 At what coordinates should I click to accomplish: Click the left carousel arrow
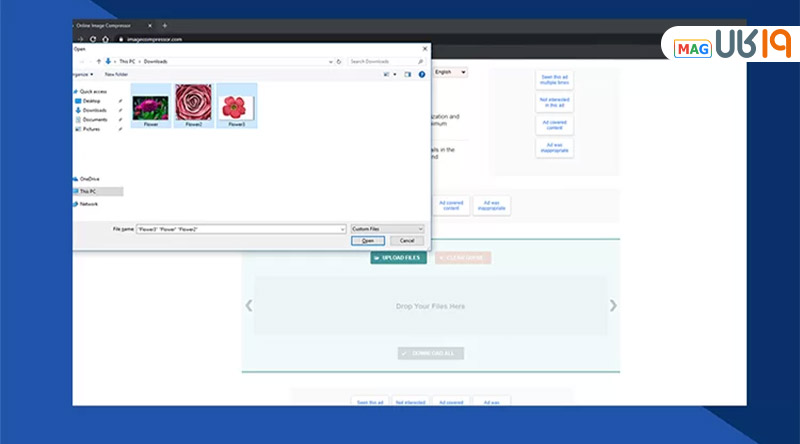click(x=249, y=305)
